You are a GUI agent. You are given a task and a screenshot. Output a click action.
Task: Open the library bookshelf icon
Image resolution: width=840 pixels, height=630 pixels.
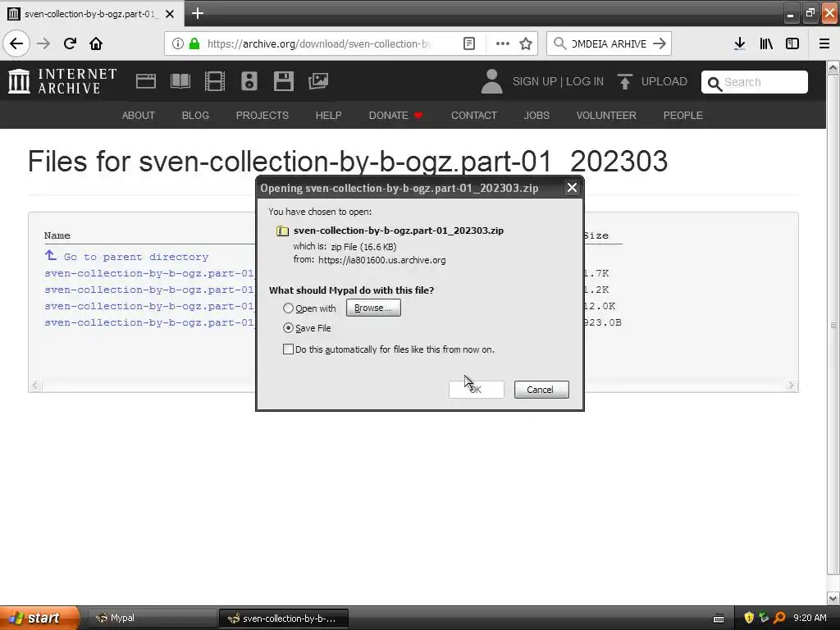point(766,43)
